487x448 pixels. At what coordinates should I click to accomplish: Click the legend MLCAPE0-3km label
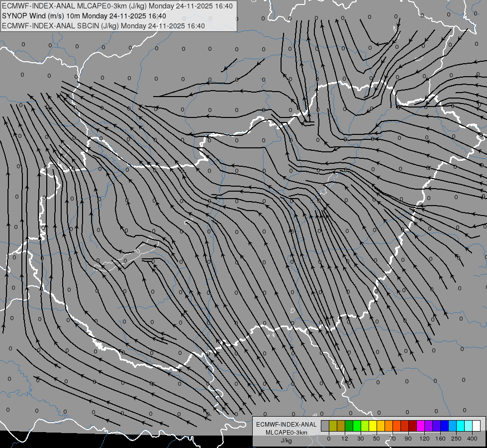click(287, 433)
